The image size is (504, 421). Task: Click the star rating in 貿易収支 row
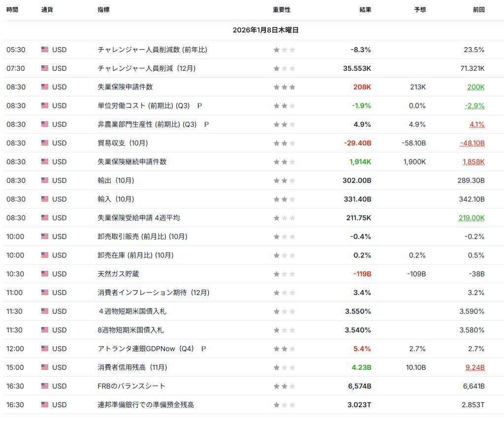tap(284, 143)
